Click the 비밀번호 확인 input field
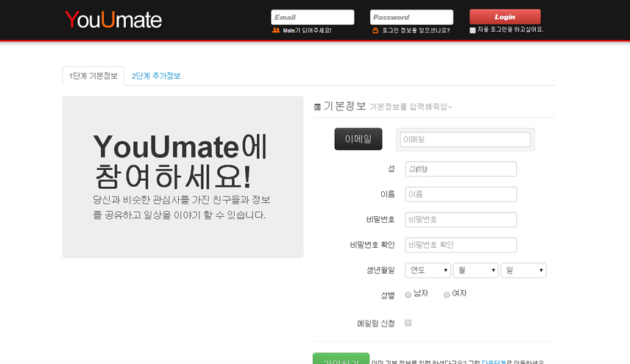 tap(461, 245)
